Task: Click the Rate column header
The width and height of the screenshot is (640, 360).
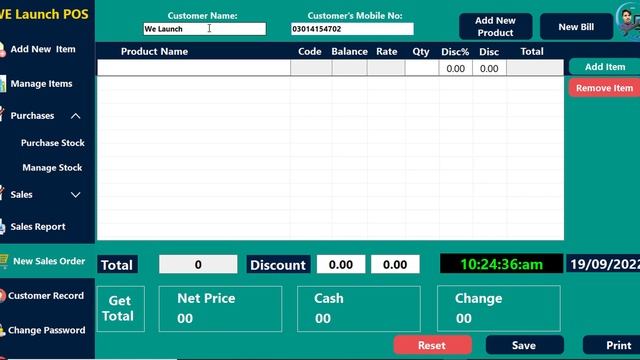Action: click(387, 51)
